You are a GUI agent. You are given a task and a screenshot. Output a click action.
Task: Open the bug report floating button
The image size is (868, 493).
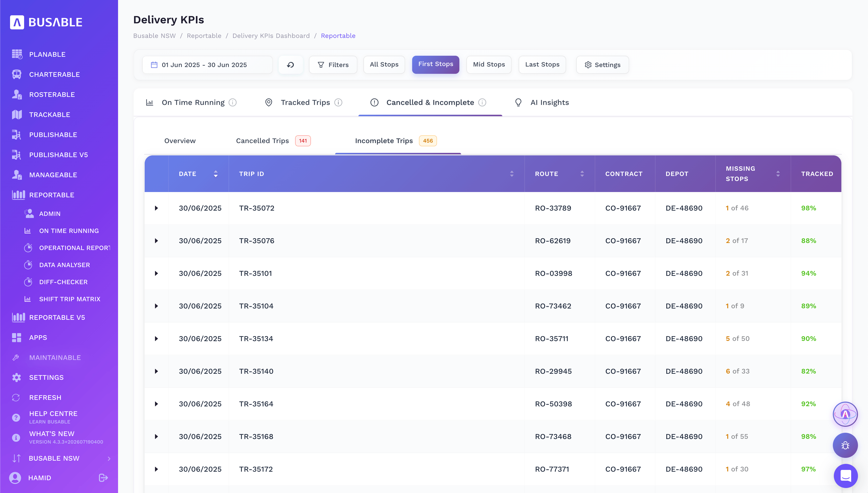(845, 445)
